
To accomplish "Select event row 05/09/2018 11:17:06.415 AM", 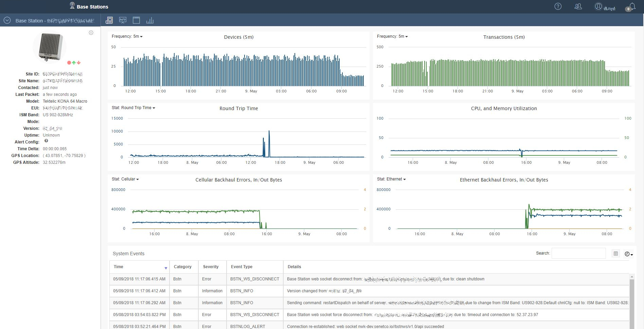I will pos(369,279).
